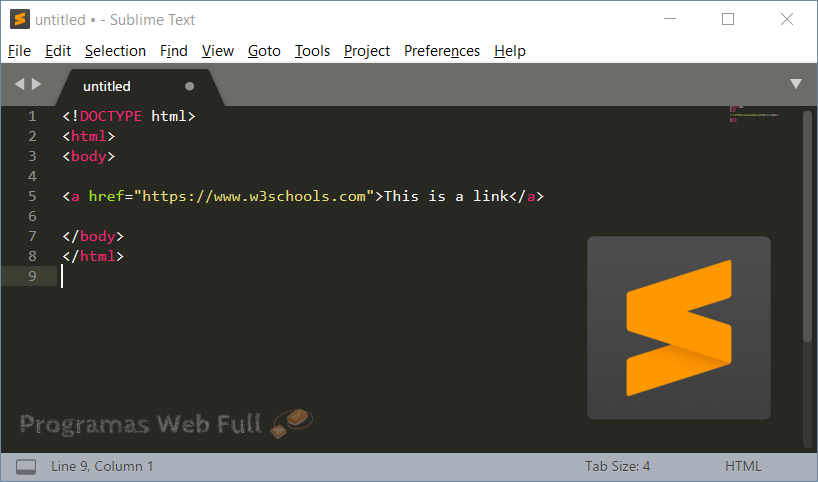
Task: Click the Sublime Text title bar icon
Action: point(20,19)
